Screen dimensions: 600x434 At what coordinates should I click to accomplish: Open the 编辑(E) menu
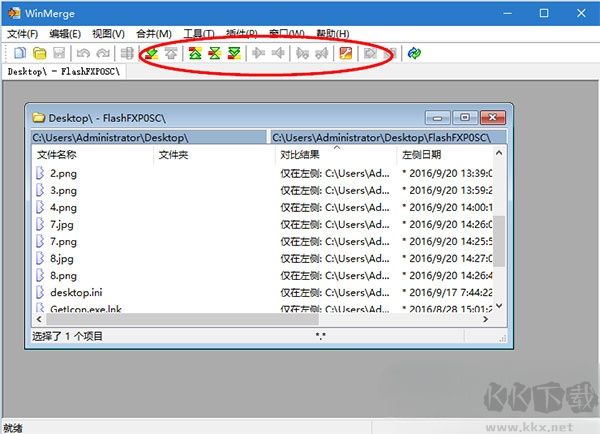(65, 34)
